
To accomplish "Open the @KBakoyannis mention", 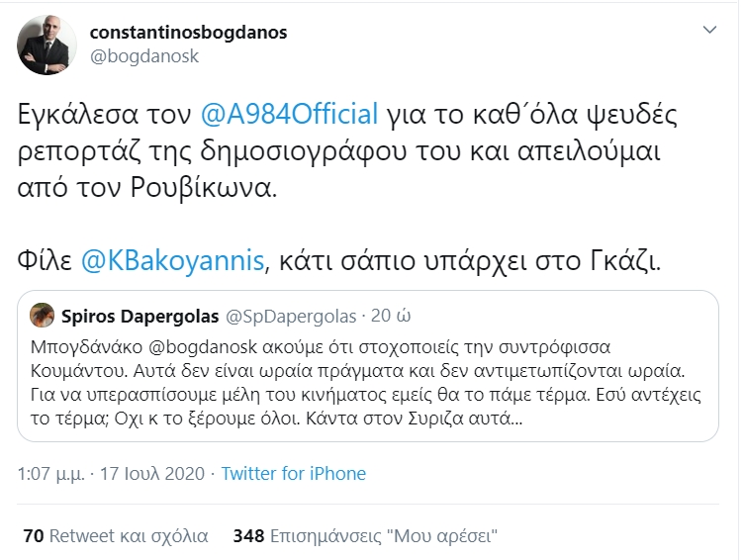I will pyautogui.click(x=184, y=260).
